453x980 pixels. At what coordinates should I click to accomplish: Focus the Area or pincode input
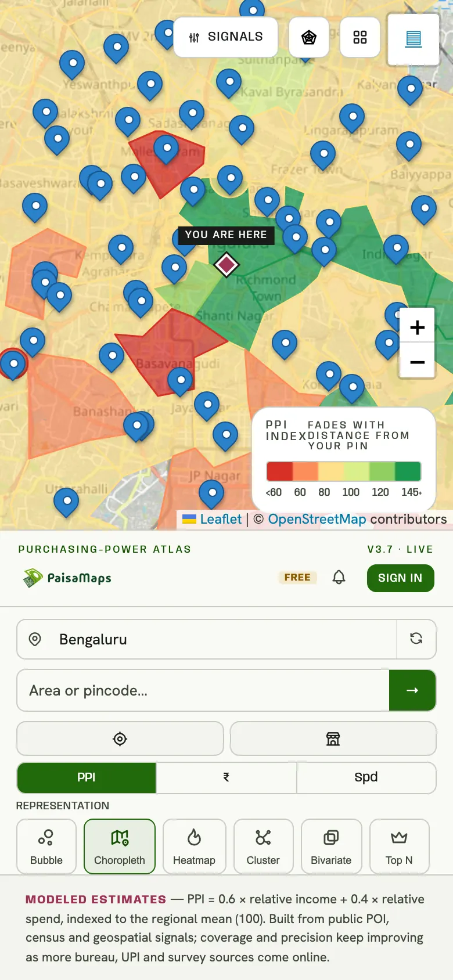click(203, 690)
